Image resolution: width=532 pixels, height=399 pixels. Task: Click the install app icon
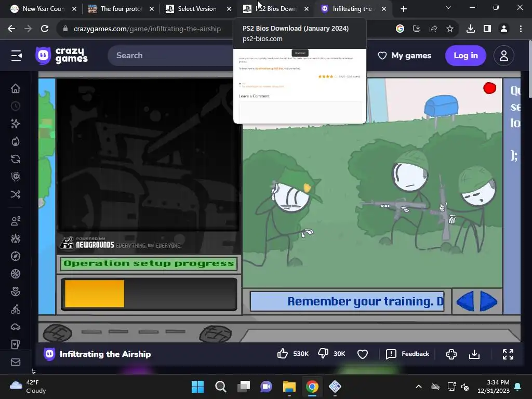pos(417,29)
